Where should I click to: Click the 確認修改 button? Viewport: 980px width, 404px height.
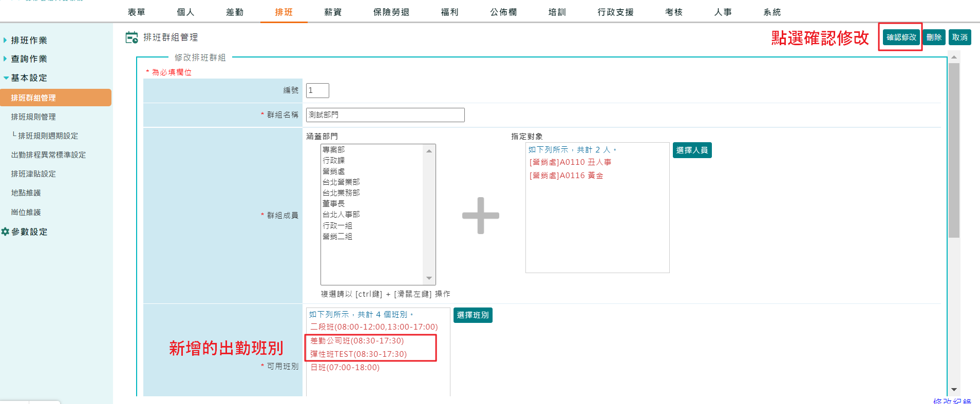[901, 37]
